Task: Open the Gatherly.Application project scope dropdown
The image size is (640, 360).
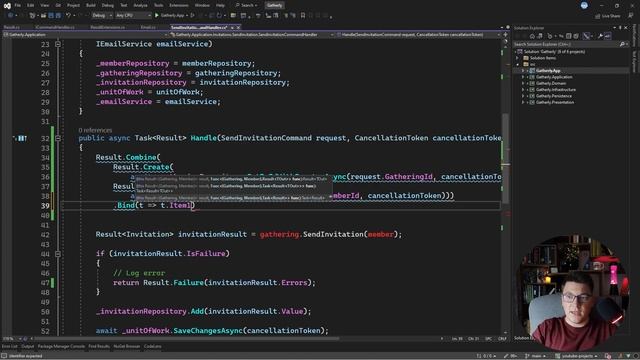Action: tap(86, 35)
